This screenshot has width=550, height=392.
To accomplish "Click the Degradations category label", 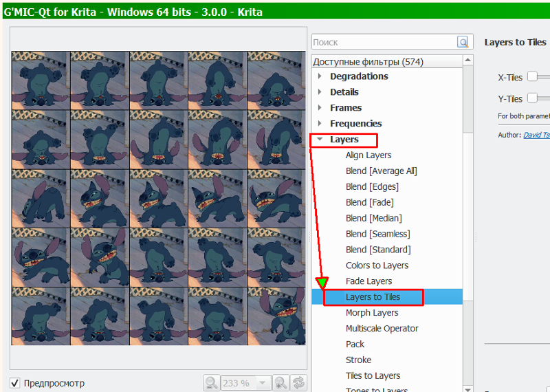I will pos(359,76).
